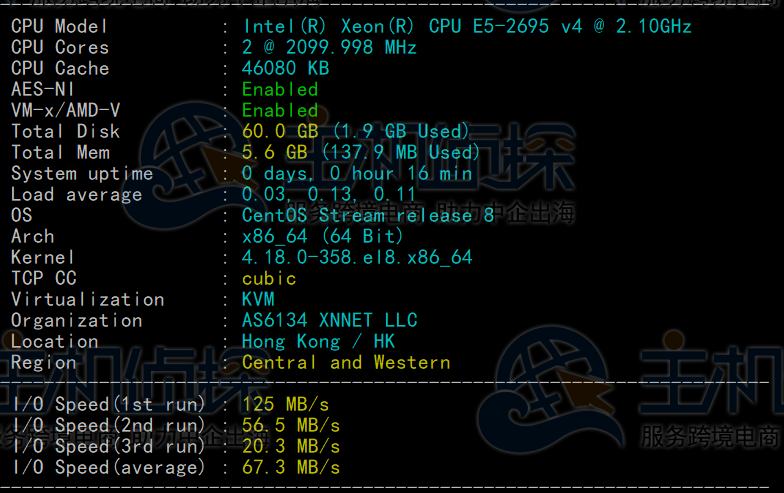
Task: Click the Central and Western region text
Action: point(346,363)
